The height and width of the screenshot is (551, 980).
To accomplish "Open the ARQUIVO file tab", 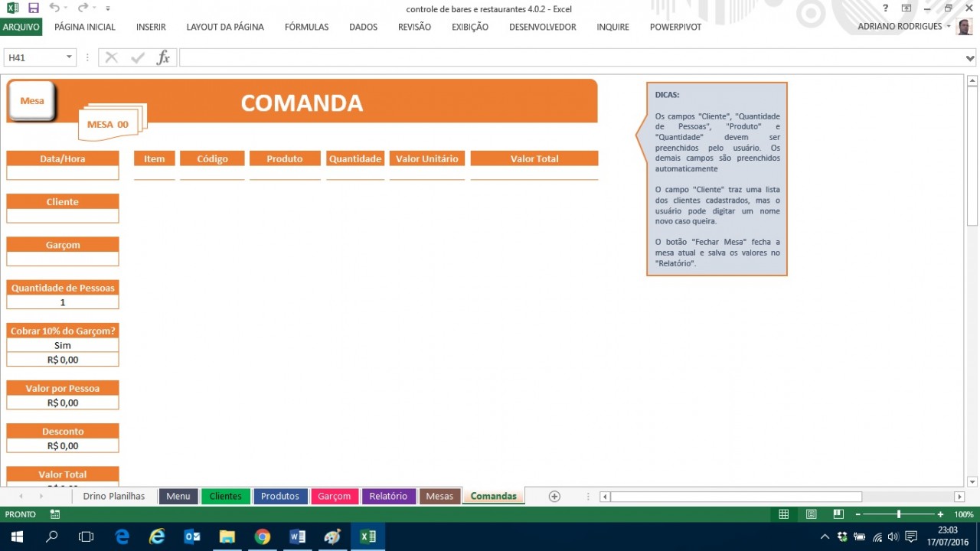I will tap(21, 27).
